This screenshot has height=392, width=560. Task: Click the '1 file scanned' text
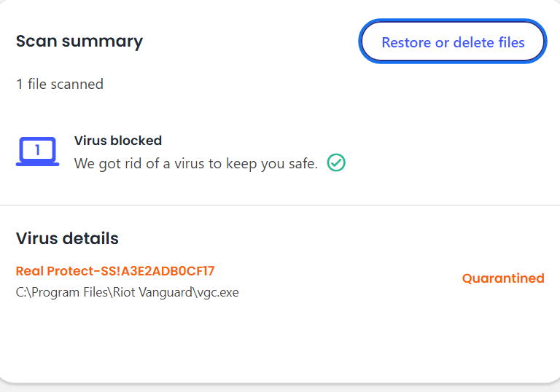pyautogui.click(x=60, y=84)
